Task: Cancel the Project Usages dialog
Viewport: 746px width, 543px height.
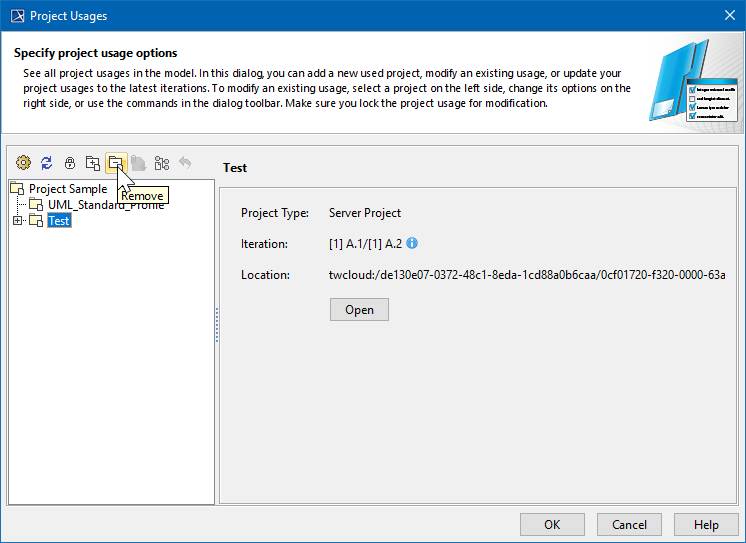Action: [629, 524]
